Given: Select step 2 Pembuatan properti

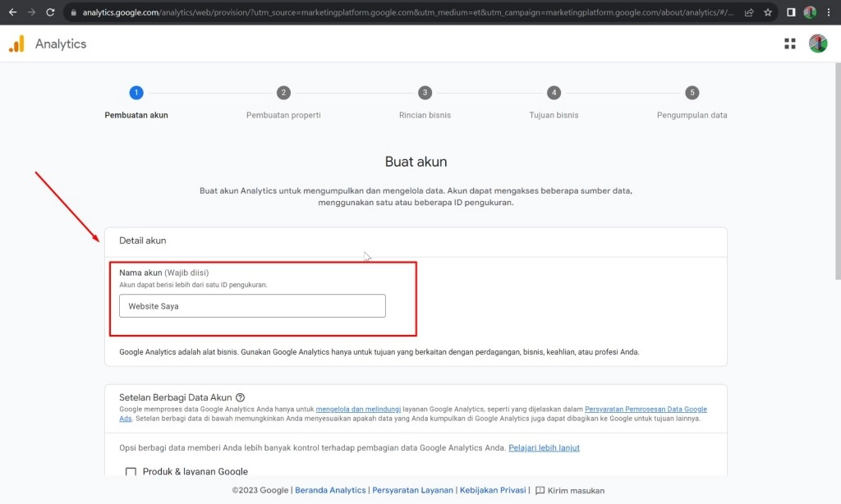Looking at the screenshot, I should click(x=283, y=93).
